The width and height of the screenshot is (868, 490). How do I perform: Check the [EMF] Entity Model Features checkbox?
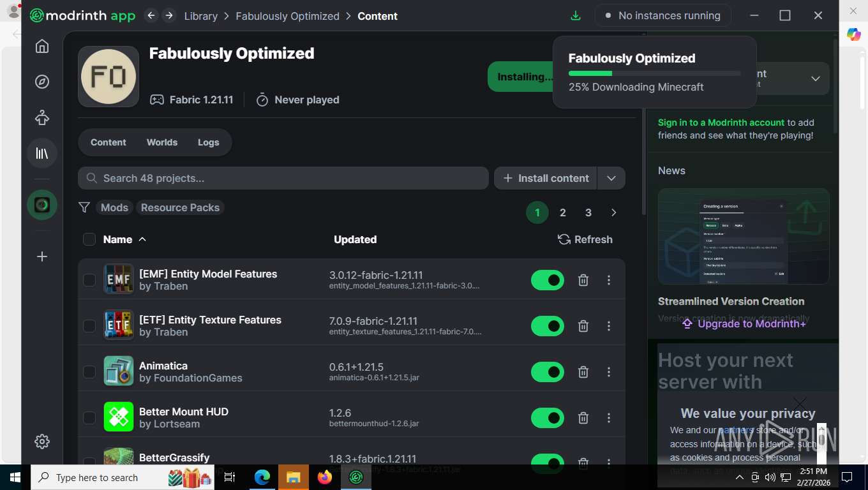(89, 280)
